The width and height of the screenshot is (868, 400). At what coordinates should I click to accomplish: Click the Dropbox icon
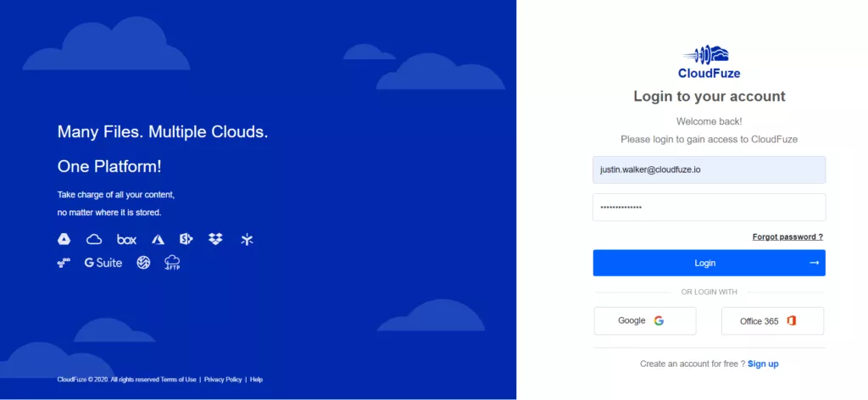point(215,239)
